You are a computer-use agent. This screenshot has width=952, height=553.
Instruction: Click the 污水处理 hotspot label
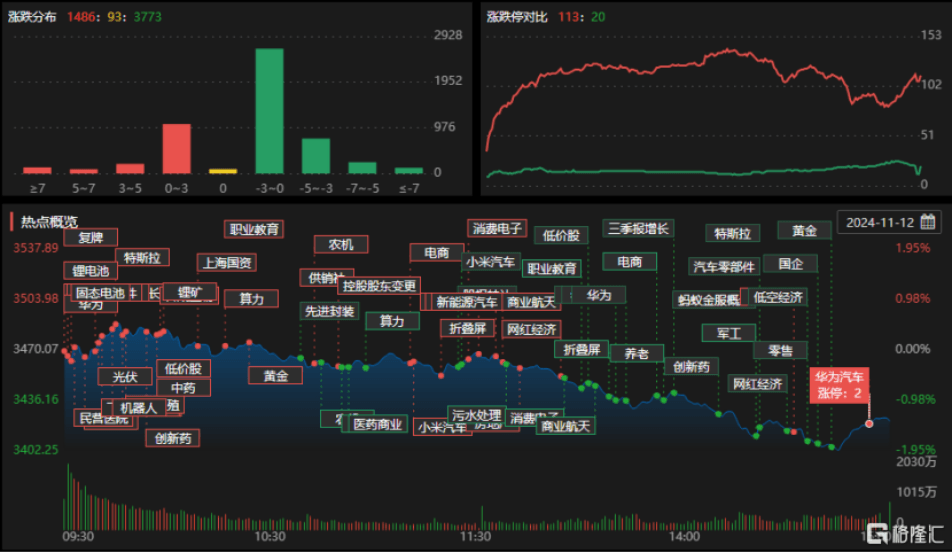coord(477,415)
